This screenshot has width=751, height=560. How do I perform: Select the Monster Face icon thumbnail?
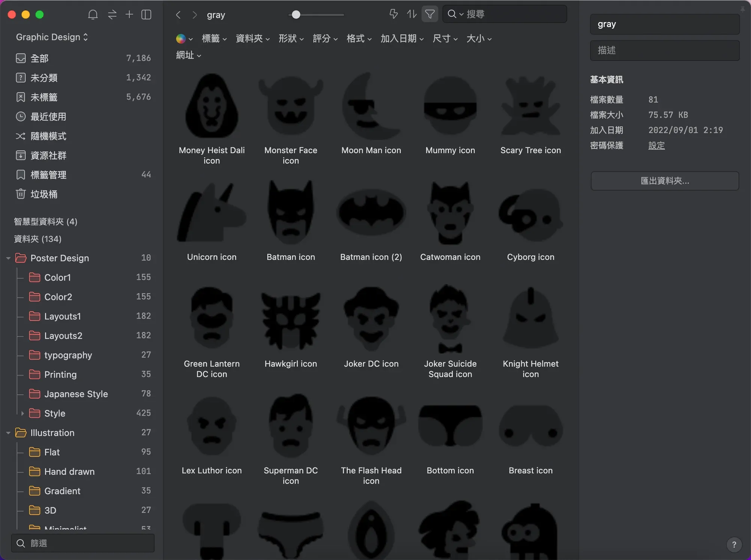(291, 106)
